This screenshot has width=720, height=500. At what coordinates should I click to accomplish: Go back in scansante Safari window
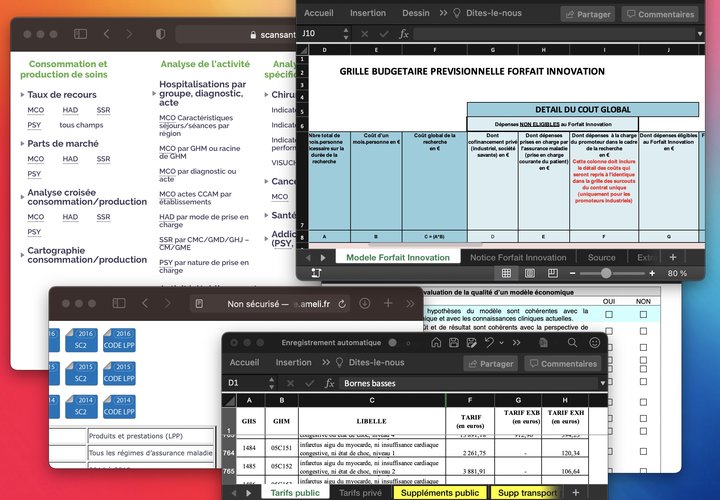click(107, 34)
